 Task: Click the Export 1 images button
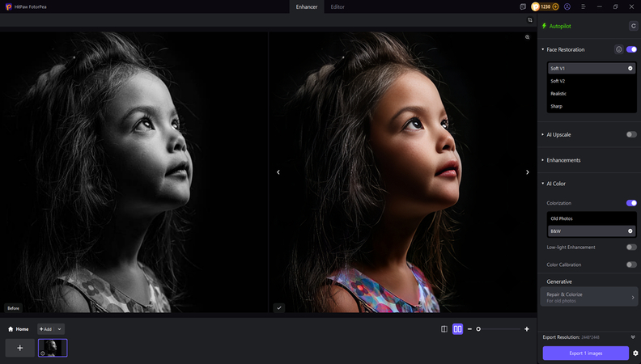585,353
